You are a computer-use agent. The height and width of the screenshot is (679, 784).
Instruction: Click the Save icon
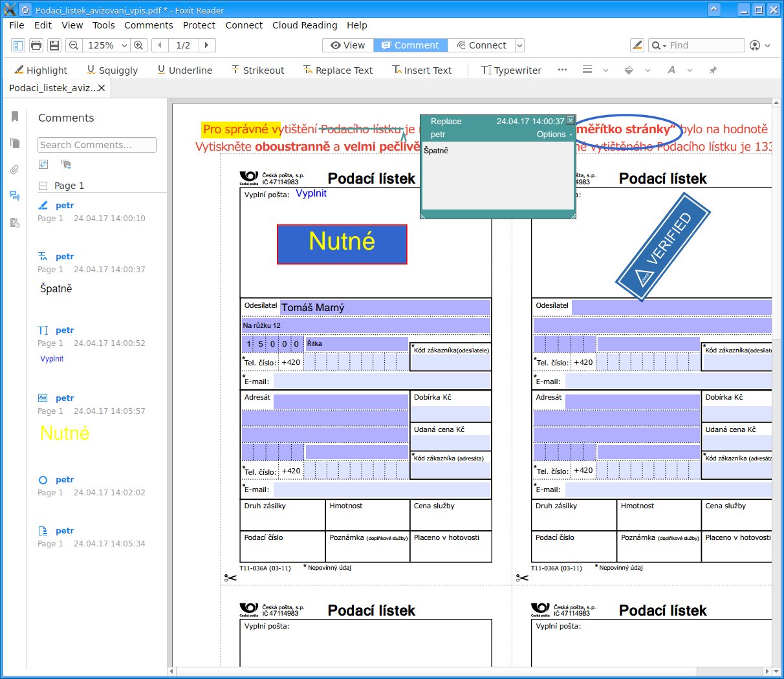coord(54,45)
